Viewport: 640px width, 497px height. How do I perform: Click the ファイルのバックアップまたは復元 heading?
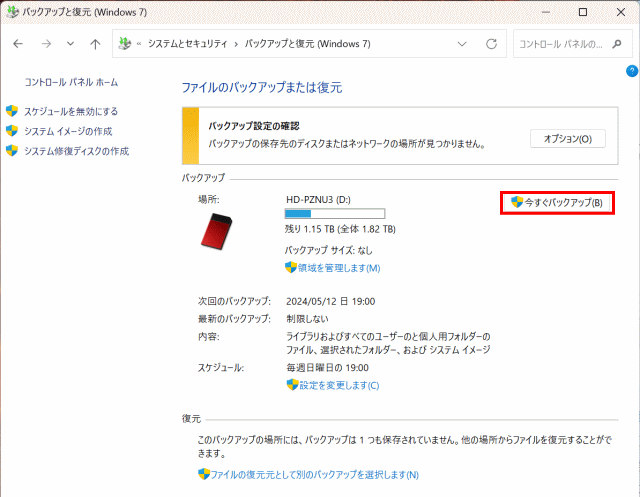tap(262, 87)
